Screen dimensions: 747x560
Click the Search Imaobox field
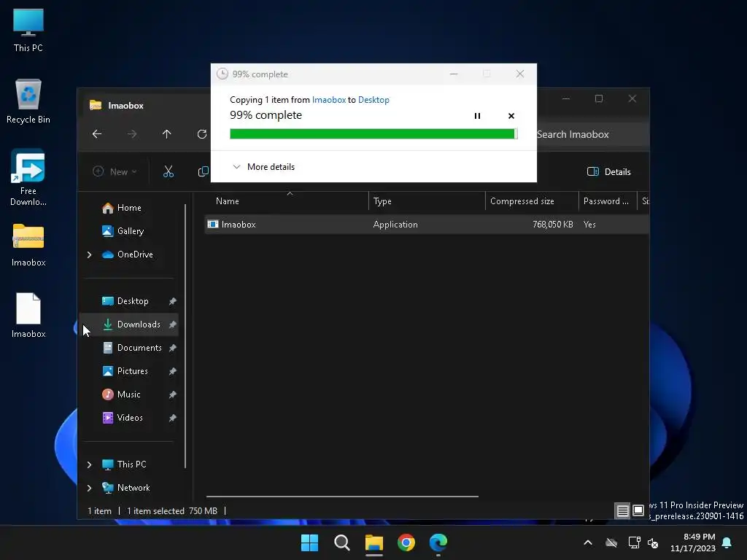point(591,134)
